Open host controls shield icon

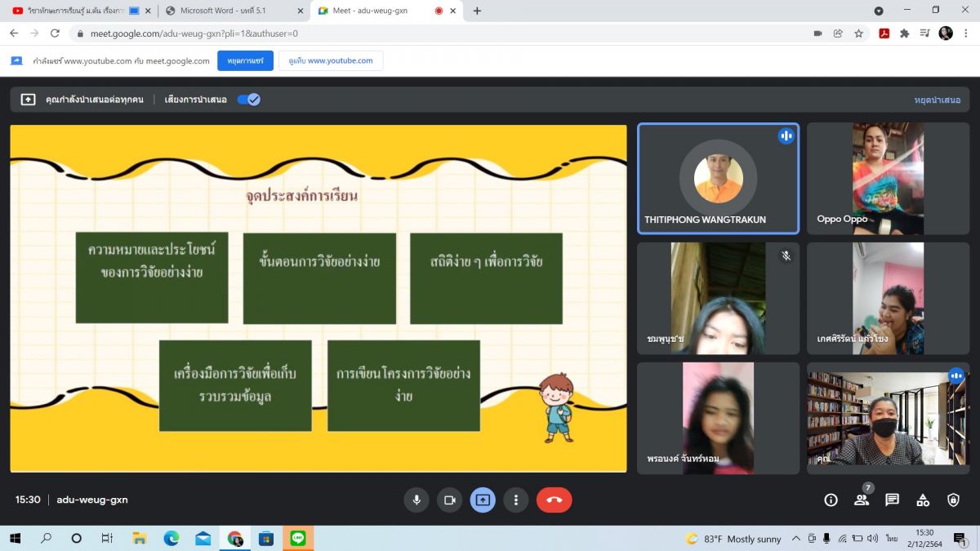pyautogui.click(x=953, y=500)
